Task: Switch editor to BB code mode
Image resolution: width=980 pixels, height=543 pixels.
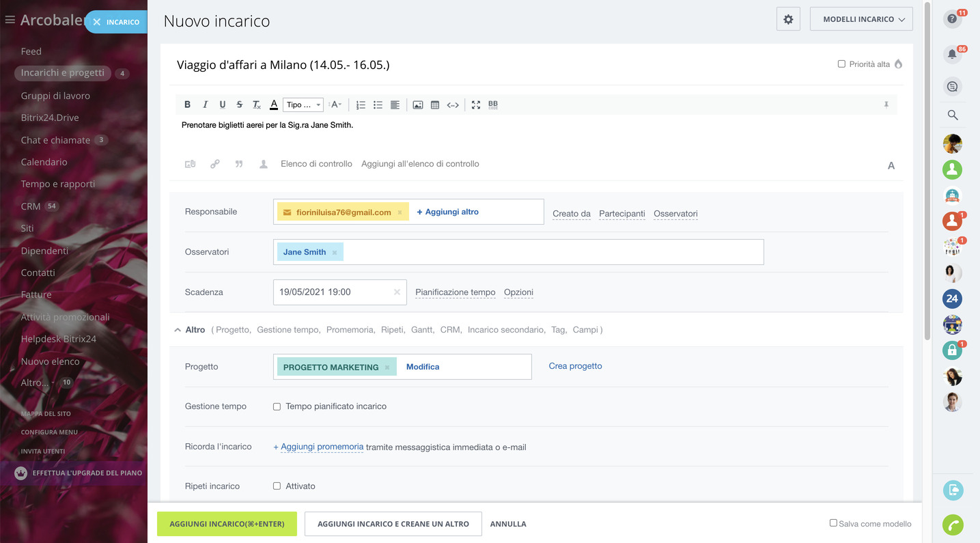Action: (x=493, y=105)
